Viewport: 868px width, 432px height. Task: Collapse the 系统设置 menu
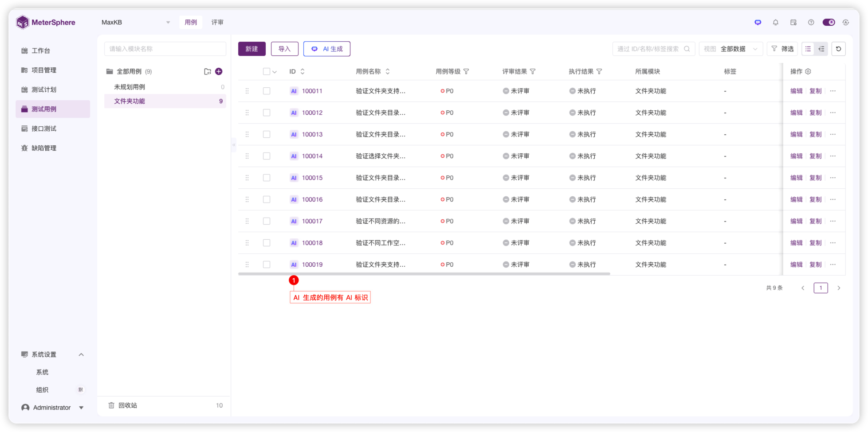pos(81,354)
